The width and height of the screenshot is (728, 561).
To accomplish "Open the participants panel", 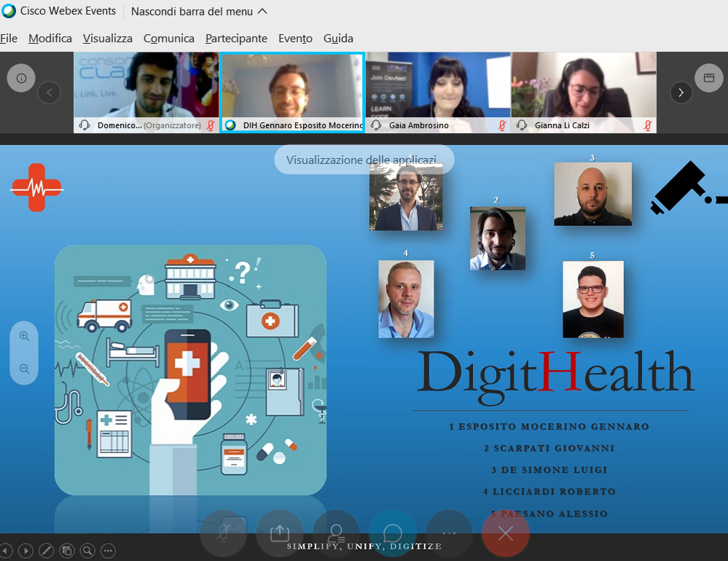I will (x=336, y=533).
